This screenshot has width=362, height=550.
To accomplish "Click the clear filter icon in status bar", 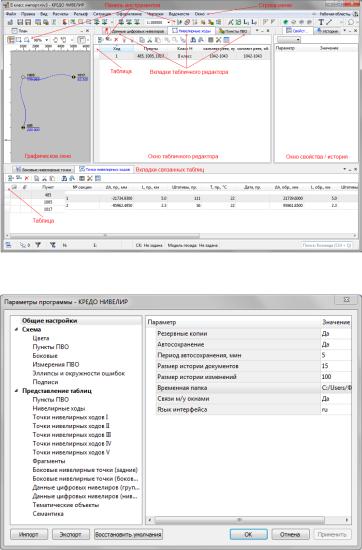I will (53, 245).
